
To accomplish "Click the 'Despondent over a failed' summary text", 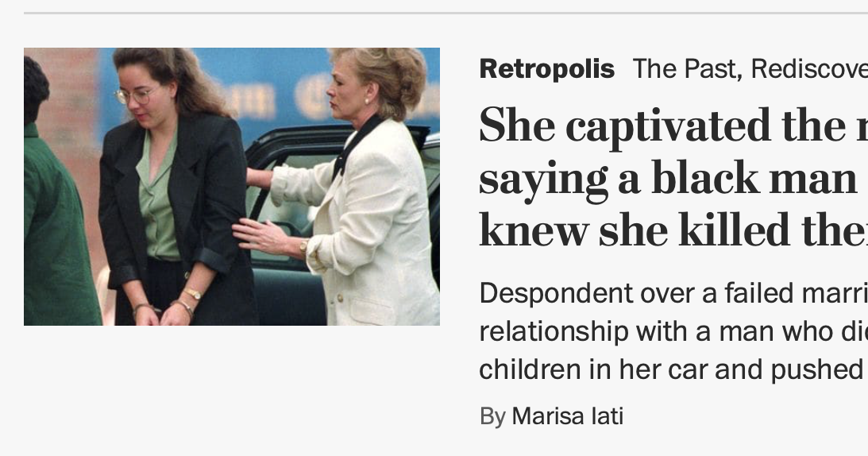I will tap(673, 331).
